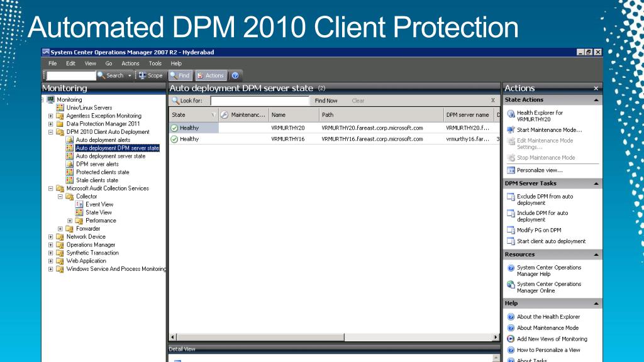This screenshot has height=362, width=644.
Task: Click About the Health Explorer help icon
Action: coord(511,317)
